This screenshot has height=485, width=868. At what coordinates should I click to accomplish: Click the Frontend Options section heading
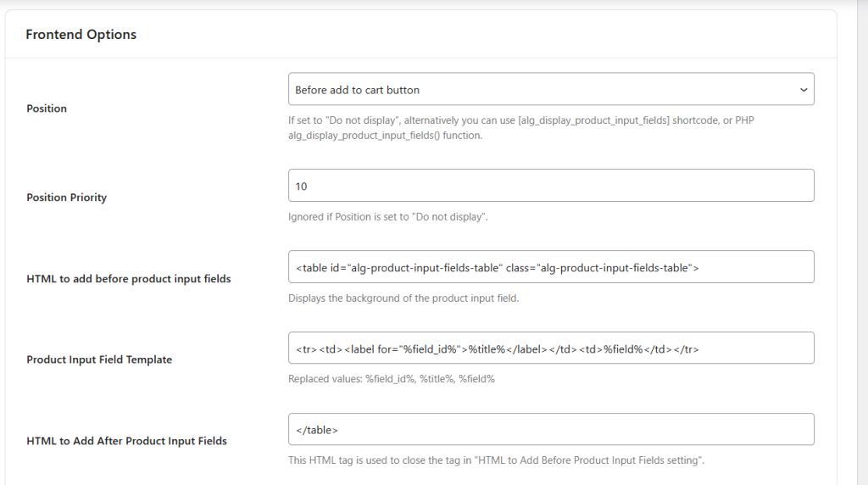pyautogui.click(x=81, y=35)
